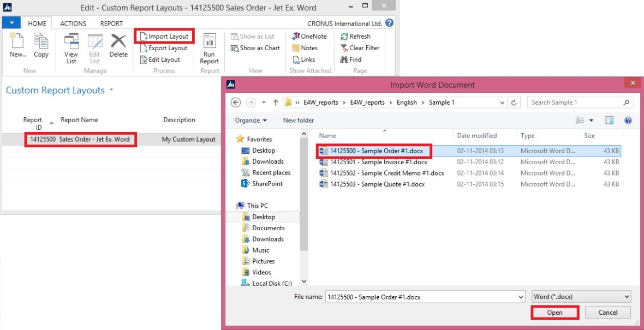Screen dimensions: 644x330
Task: Click the Edit Layout ribbon icon
Action: 144,59
